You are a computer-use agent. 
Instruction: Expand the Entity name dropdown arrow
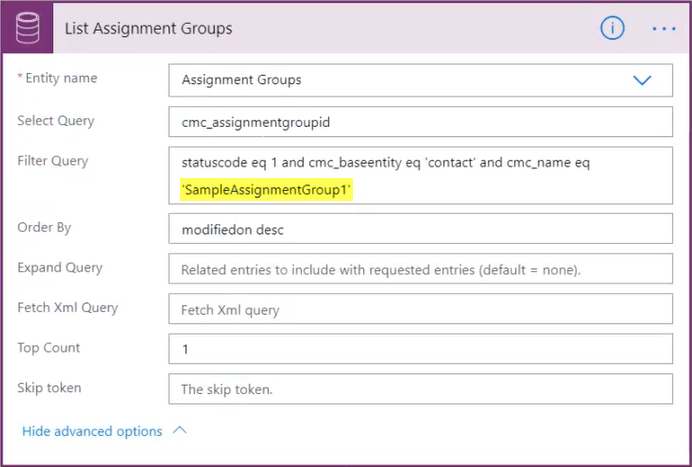[x=642, y=80]
